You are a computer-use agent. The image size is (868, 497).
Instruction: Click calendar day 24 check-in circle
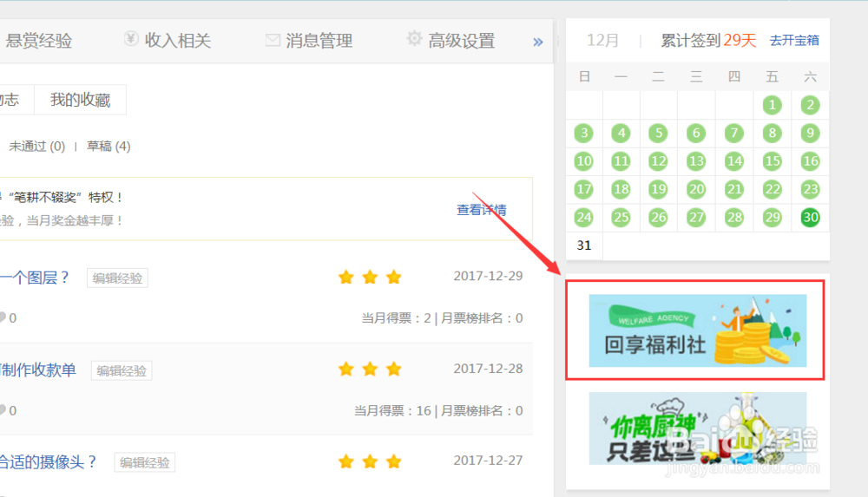(583, 217)
